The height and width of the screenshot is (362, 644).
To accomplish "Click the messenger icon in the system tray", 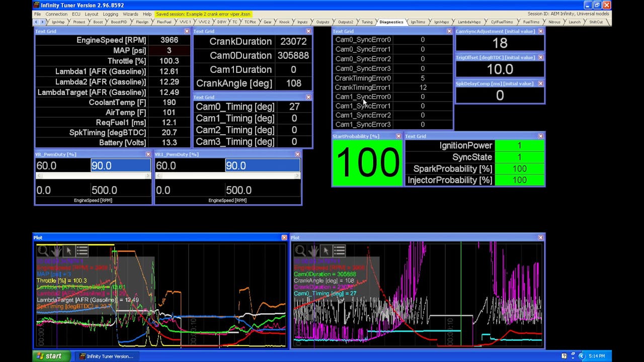I will (564, 355).
